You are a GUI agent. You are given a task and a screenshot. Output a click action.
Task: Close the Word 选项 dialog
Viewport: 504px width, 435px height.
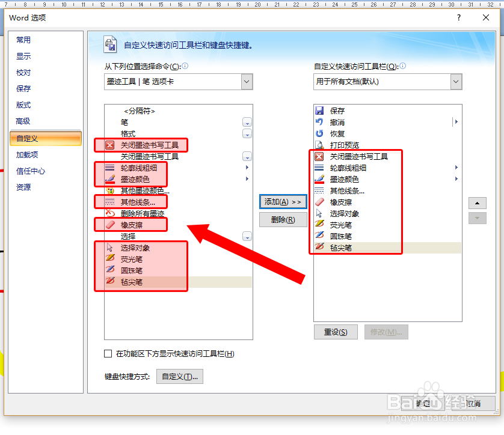tap(486, 17)
